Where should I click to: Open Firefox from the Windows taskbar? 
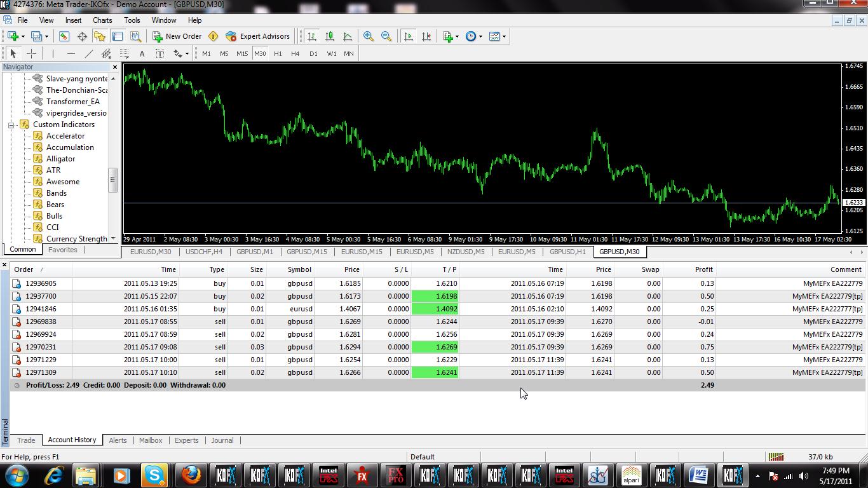[190, 475]
